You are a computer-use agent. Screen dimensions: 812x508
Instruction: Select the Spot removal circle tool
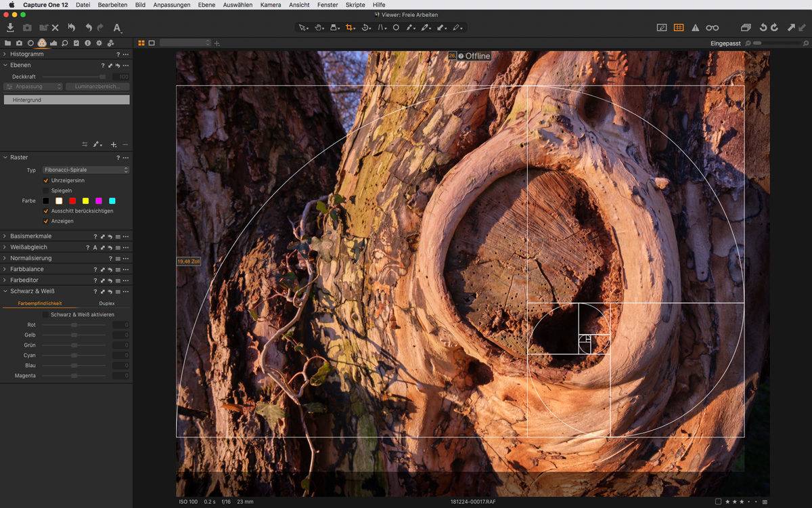tap(397, 28)
